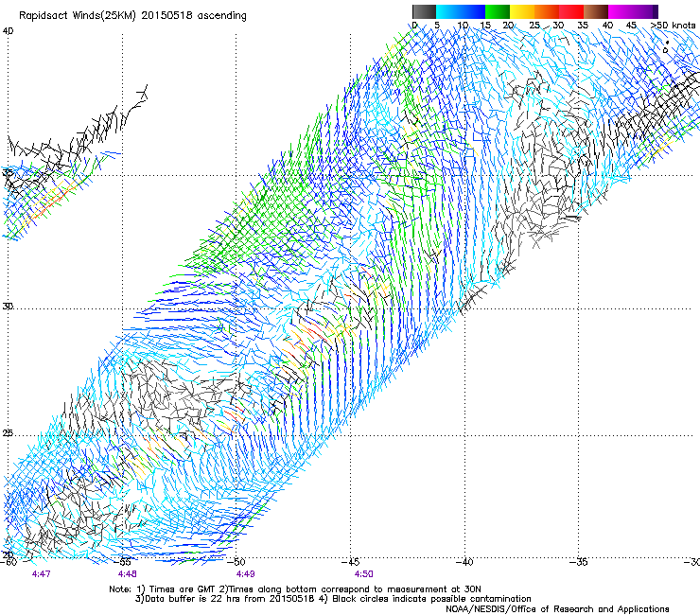Click the 4:48 overpass time label
Image resolution: width=700 pixels, height=615 pixels.
coord(128,573)
